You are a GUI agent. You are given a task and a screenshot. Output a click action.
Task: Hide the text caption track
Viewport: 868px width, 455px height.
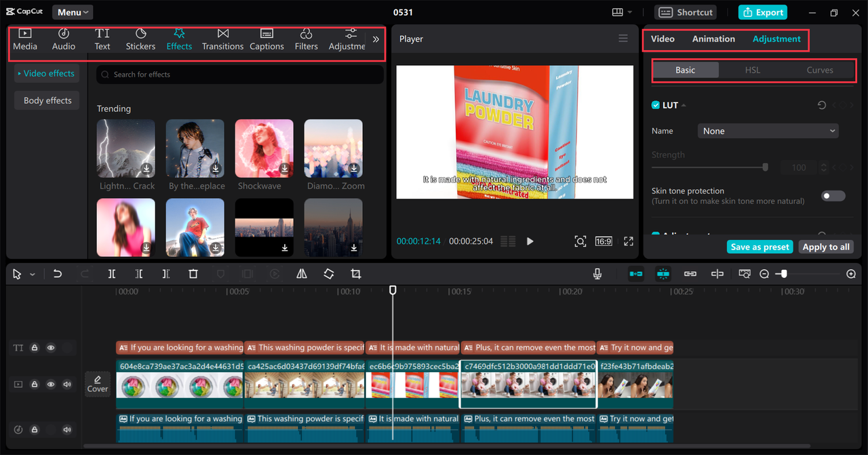point(51,348)
